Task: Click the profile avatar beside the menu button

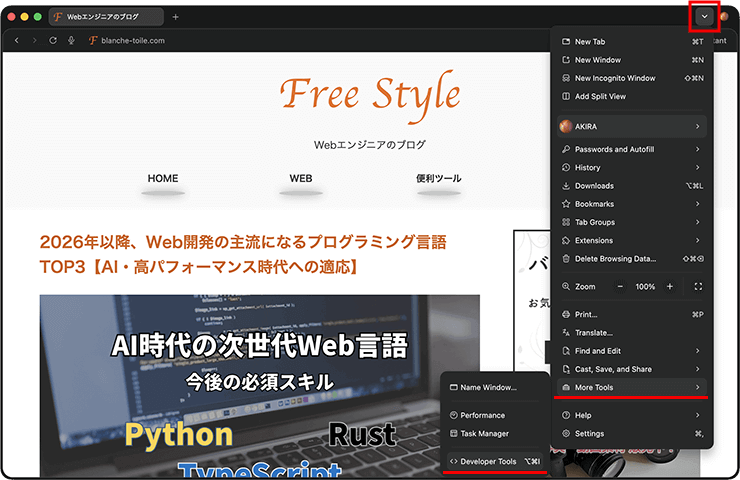Action: coord(723,17)
